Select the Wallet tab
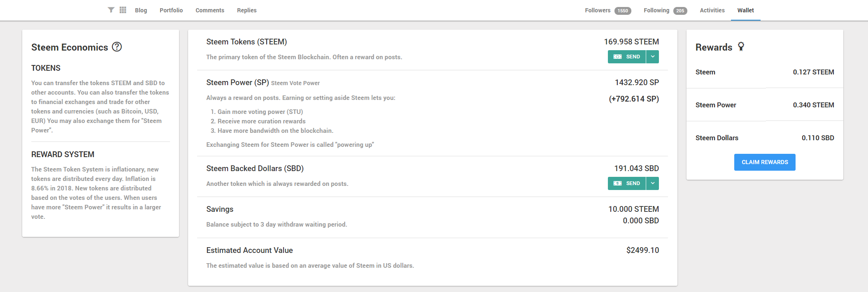The height and width of the screenshot is (292, 868). click(745, 10)
